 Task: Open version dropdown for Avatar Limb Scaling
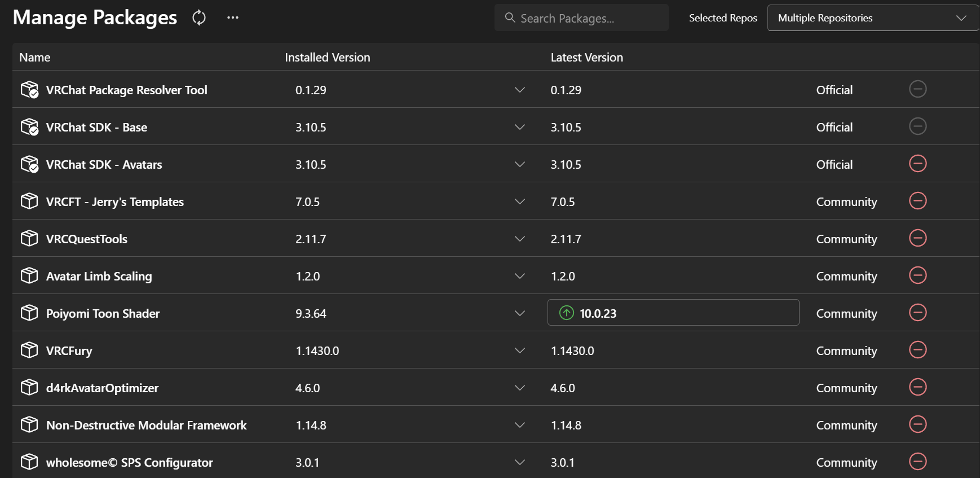520,276
